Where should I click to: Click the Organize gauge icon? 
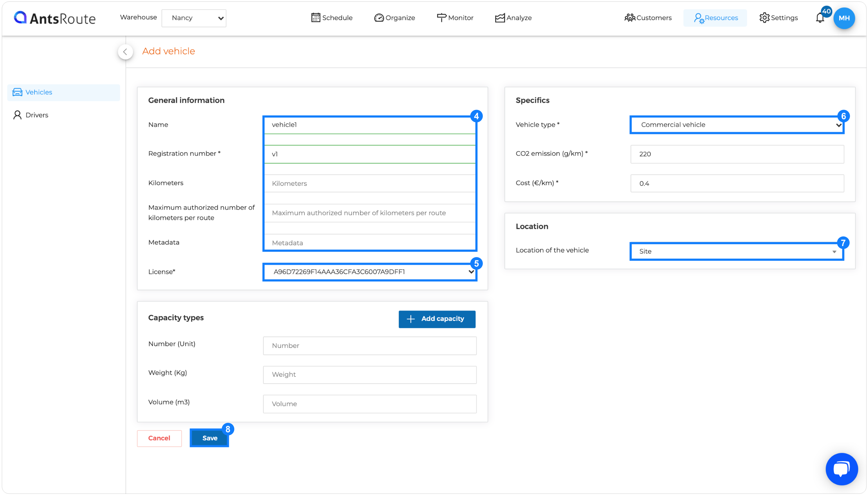(379, 18)
